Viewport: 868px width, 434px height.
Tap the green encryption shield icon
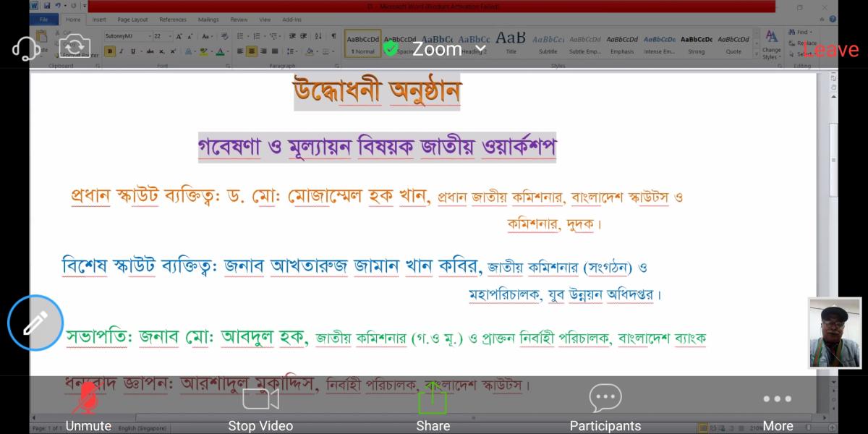[391, 48]
